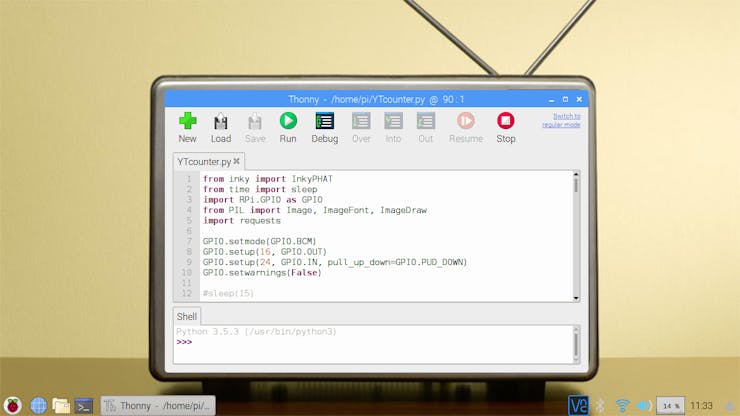
Task: Click line 3 'import RPi.GPIO as GPIO'
Action: 262,200
